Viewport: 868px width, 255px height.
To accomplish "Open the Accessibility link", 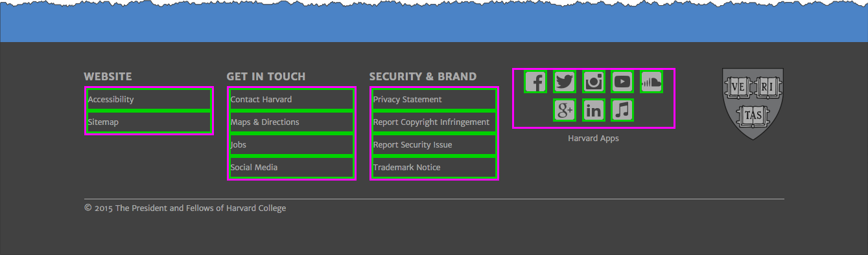I will point(149,100).
